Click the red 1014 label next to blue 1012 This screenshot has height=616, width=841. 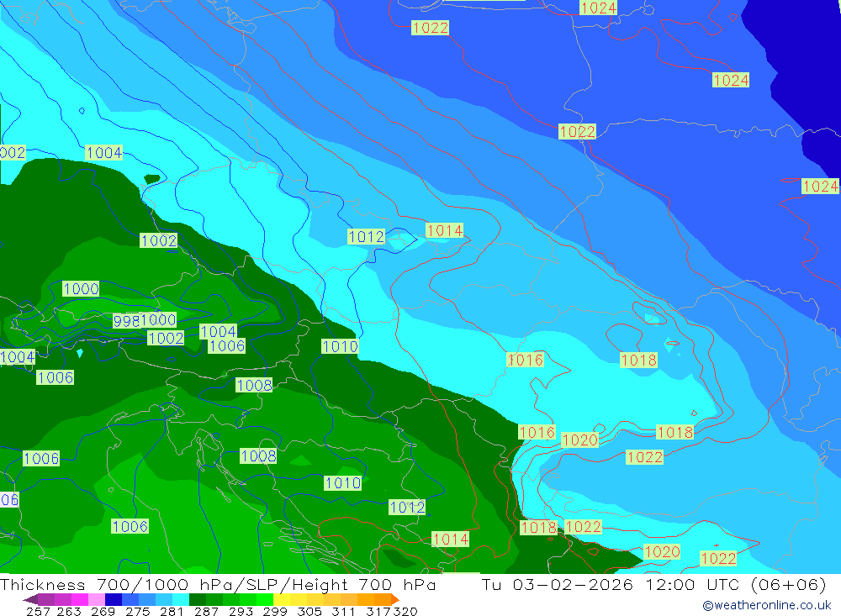pyautogui.click(x=445, y=230)
